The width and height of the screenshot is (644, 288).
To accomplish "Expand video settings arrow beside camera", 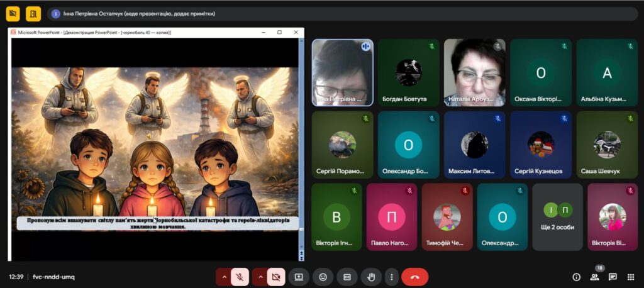I will (259, 277).
